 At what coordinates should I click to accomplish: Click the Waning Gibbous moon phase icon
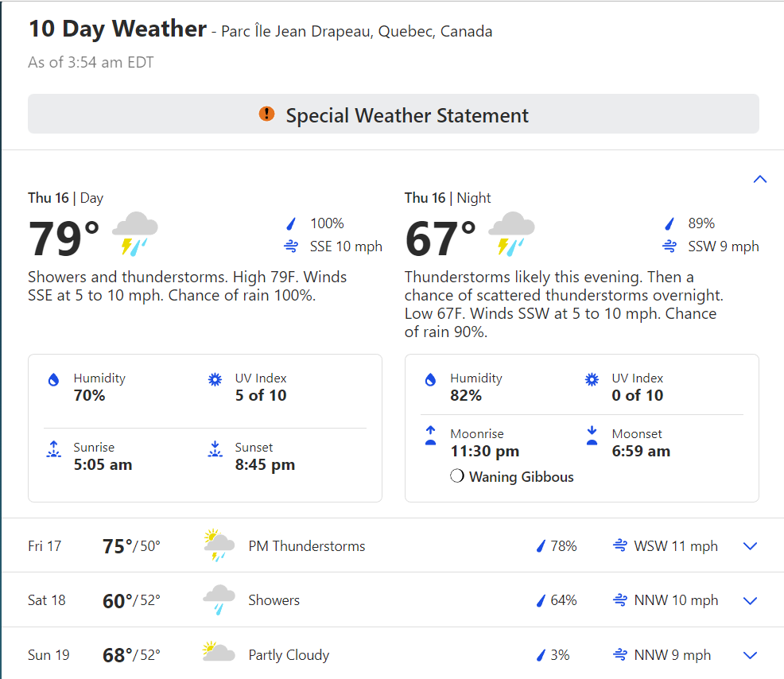click(x=456, y=475)
